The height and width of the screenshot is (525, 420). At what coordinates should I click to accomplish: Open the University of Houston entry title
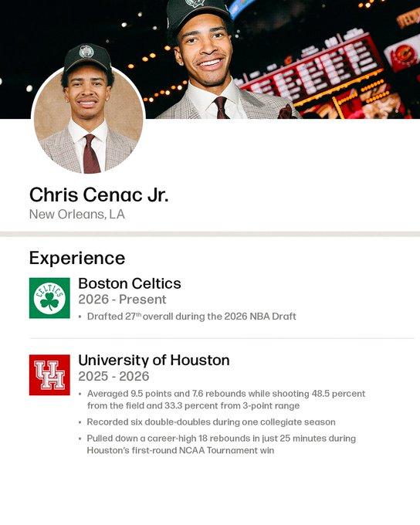click(x=154, y=361)
